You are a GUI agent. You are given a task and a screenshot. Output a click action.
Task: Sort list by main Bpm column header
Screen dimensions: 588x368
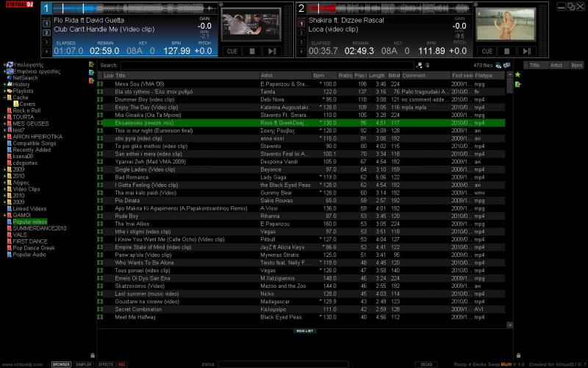click(x=325, y=76)
